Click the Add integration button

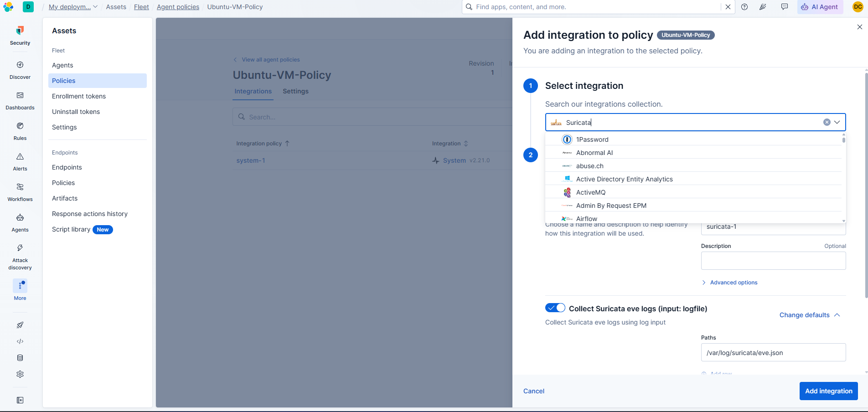point(829,391)
